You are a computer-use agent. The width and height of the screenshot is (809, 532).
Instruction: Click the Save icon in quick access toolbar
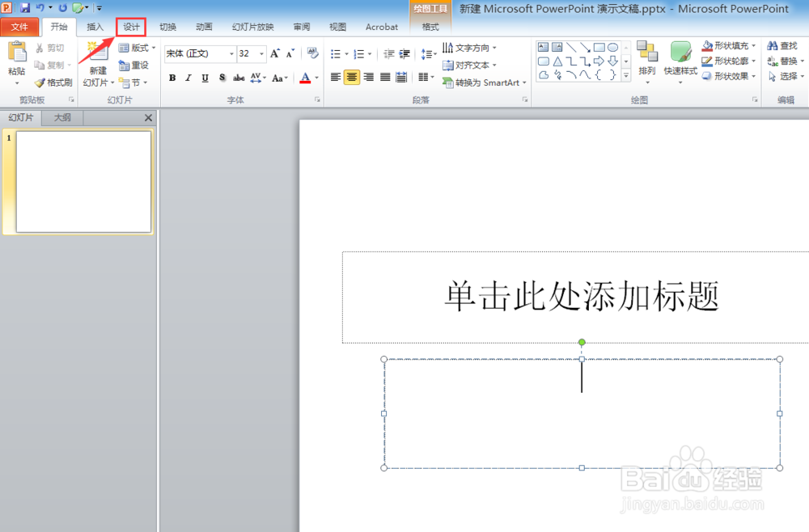point(25,8)
